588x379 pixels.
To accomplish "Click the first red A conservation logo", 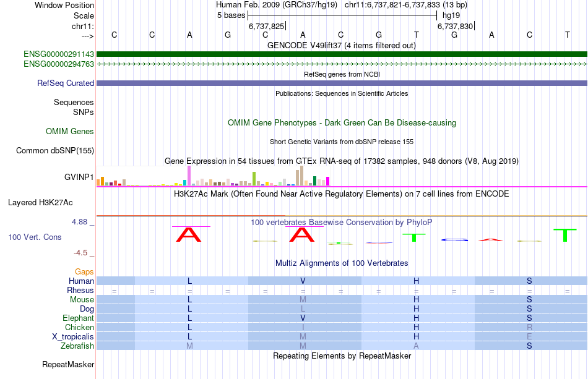I will click(x=189, y=234).
